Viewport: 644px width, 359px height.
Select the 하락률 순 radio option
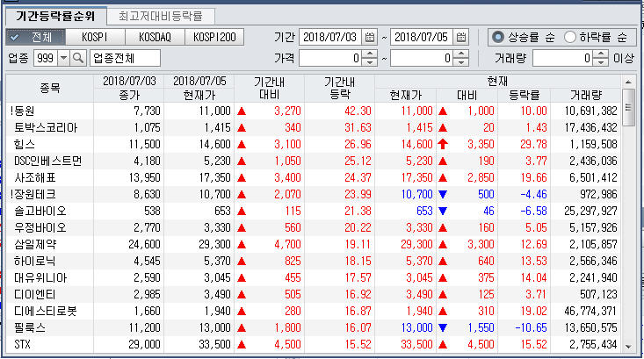click(x=569, y=37)
